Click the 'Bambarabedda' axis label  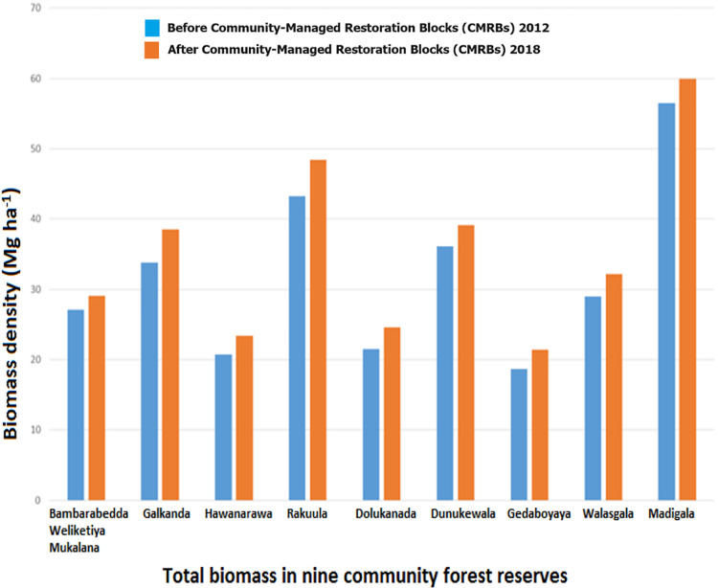click(x=89, y=513)
